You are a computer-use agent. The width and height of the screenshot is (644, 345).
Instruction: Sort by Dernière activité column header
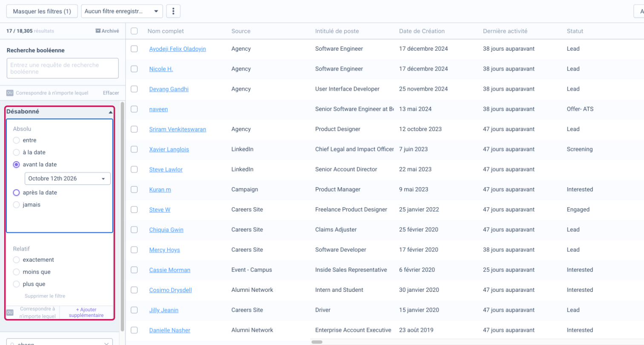505,31
